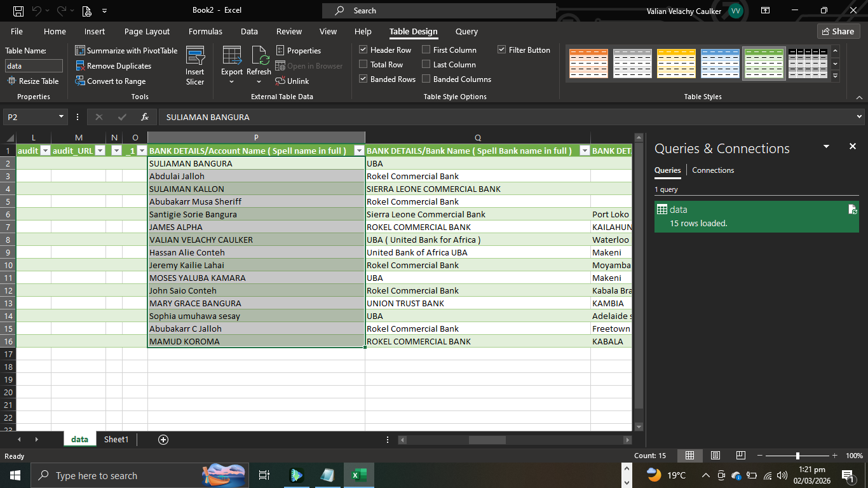Expand the Name Box dropdown
Screen dimensions: 868x488
click(62, 117)
